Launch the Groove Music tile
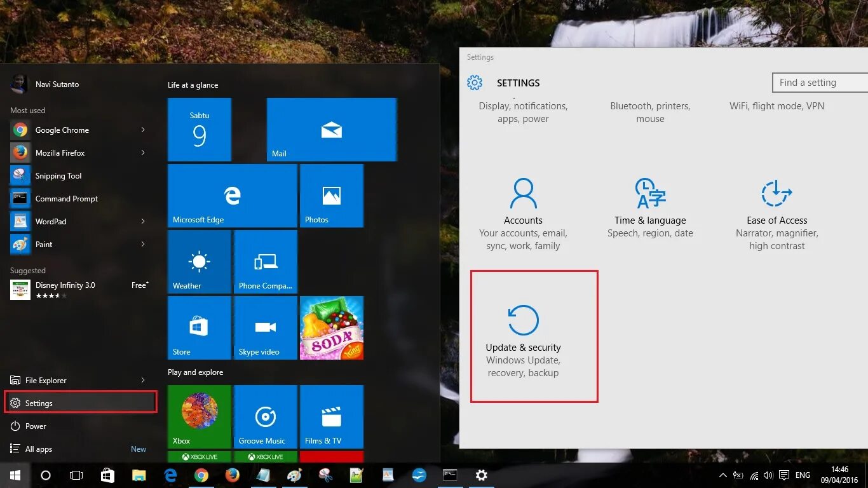Screen dimensions: 868x488 [266, 417]
